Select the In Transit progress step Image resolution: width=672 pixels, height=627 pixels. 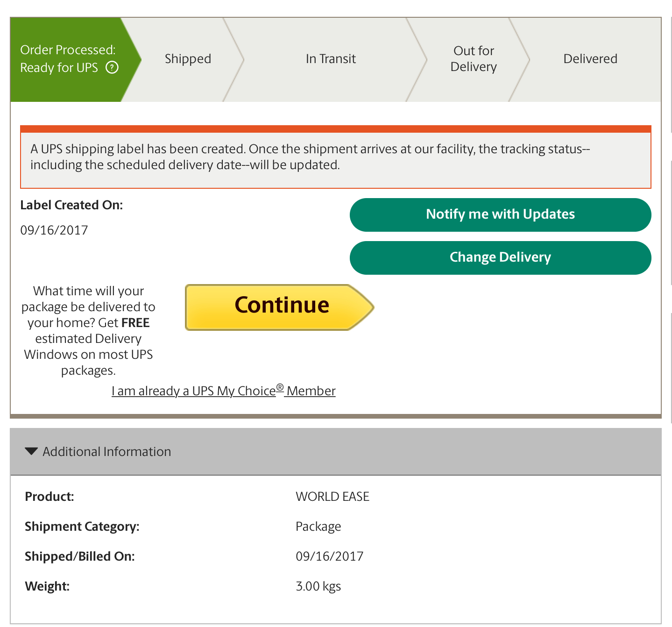click(331, 59)
